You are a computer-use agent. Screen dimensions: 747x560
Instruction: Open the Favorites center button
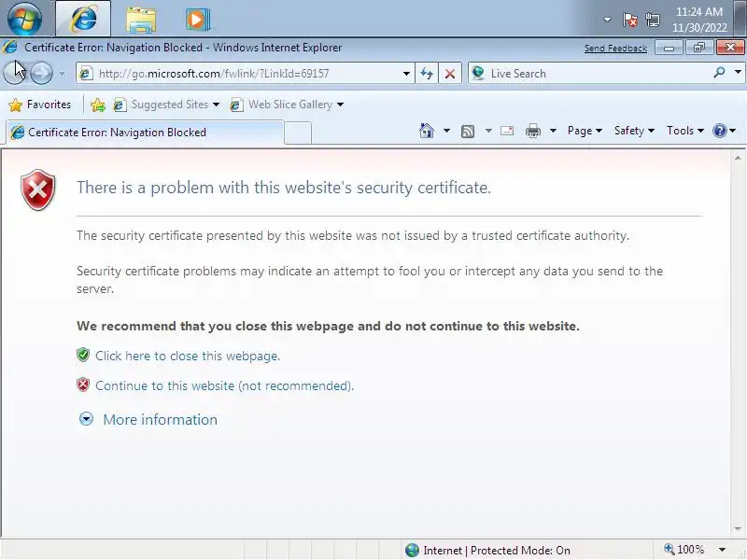[40, 105]
